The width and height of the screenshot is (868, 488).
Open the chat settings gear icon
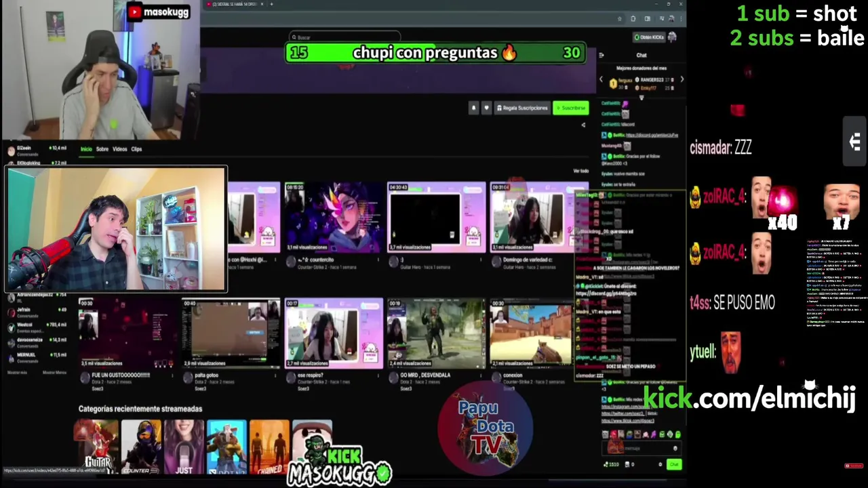[660, 464]
